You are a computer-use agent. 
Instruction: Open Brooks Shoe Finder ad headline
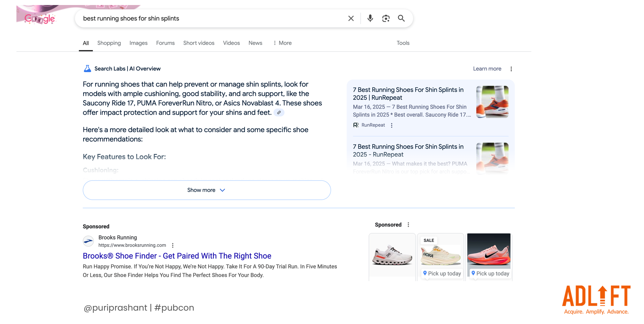[177, 256]
